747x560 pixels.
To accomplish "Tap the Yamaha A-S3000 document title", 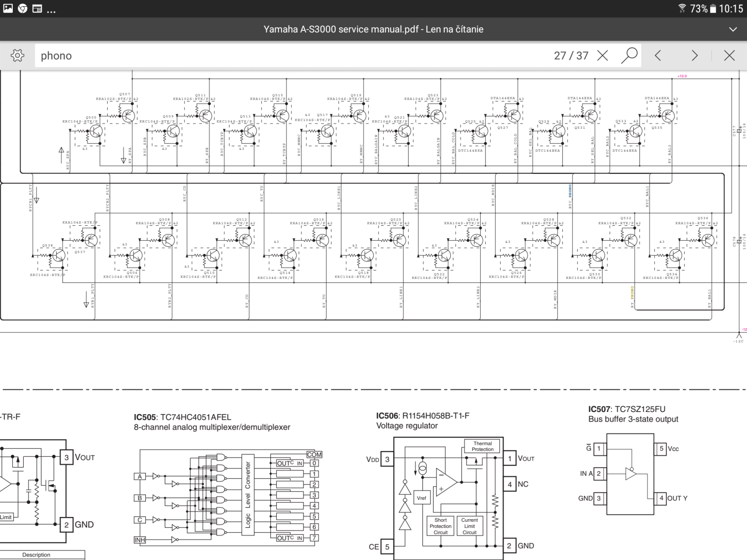I will (x=373, y=29).
